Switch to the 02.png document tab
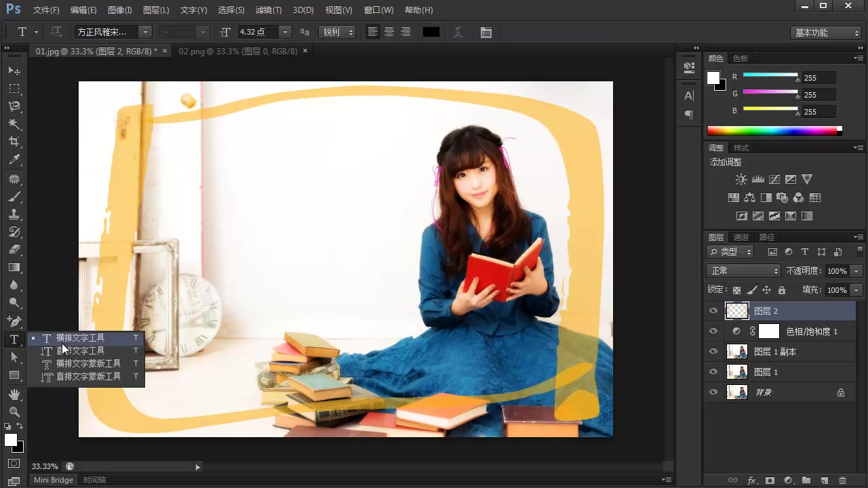868x488 pixels. [x=238, y=51]
